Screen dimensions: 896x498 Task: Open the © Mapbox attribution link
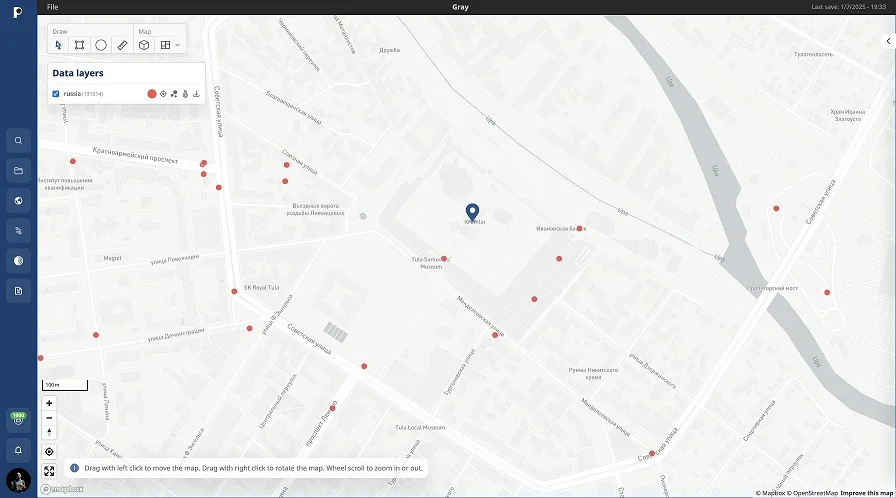(x=770, y=493)
